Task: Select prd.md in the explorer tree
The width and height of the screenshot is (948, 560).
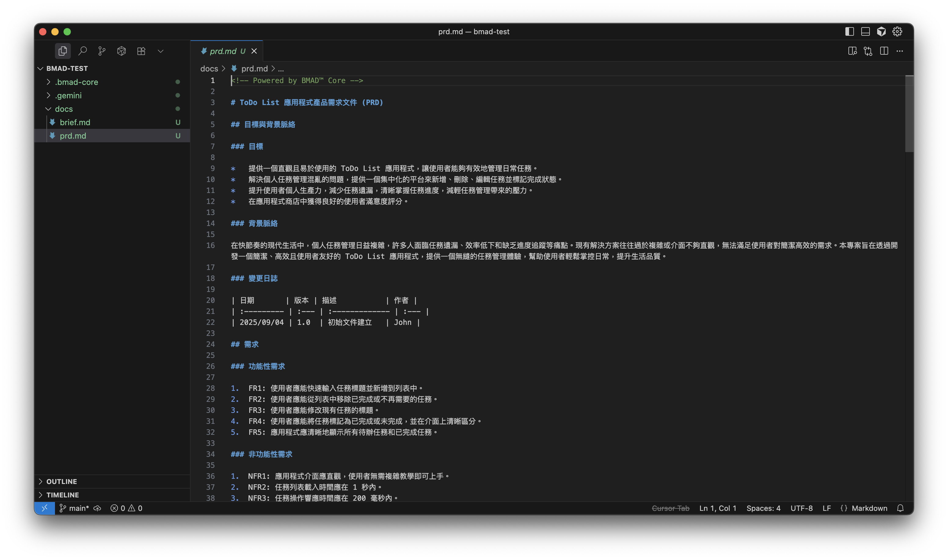Action: pyautogui.click(x=112, y=136)
